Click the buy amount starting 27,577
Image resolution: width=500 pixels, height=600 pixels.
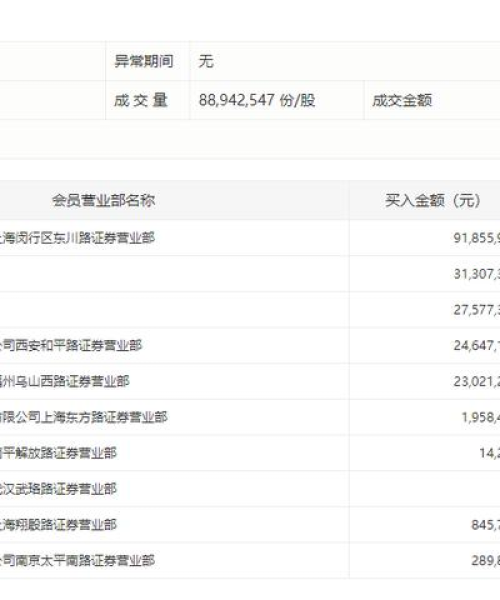[477, 310]
